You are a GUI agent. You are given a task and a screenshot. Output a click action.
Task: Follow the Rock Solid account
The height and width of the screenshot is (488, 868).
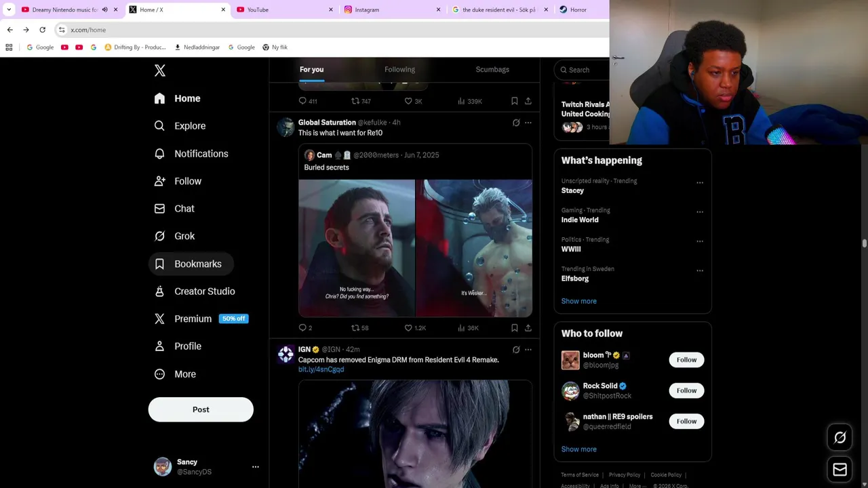tap(686, 390)
